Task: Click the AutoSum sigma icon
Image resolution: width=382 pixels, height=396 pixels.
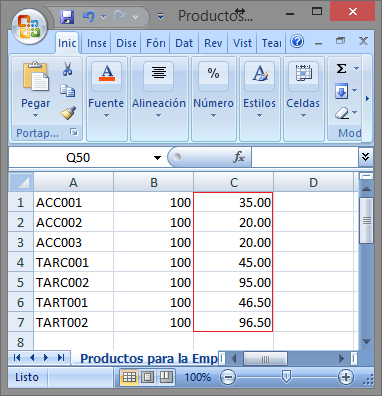Action: [341, 69]
